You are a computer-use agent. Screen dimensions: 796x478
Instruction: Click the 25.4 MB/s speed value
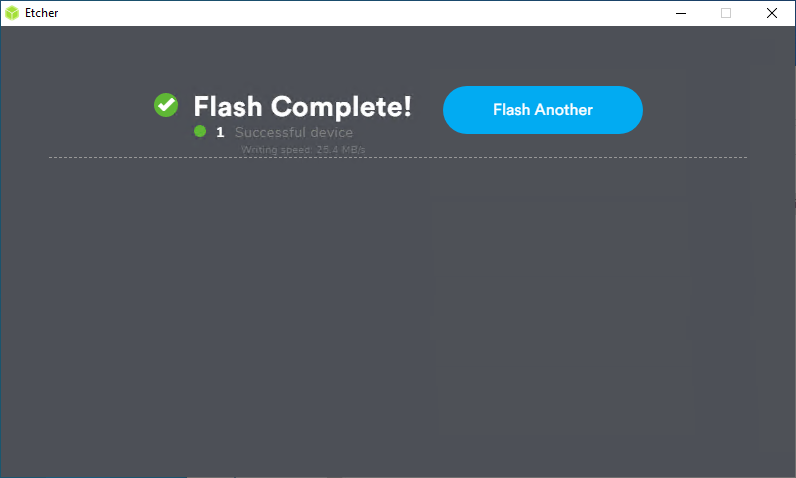coord(341,150)
